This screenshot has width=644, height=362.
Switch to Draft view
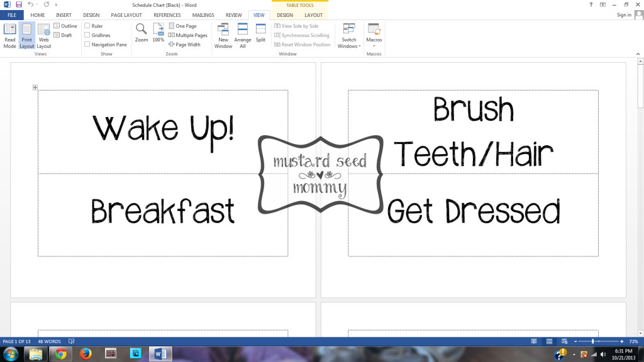tap(63, 35)
